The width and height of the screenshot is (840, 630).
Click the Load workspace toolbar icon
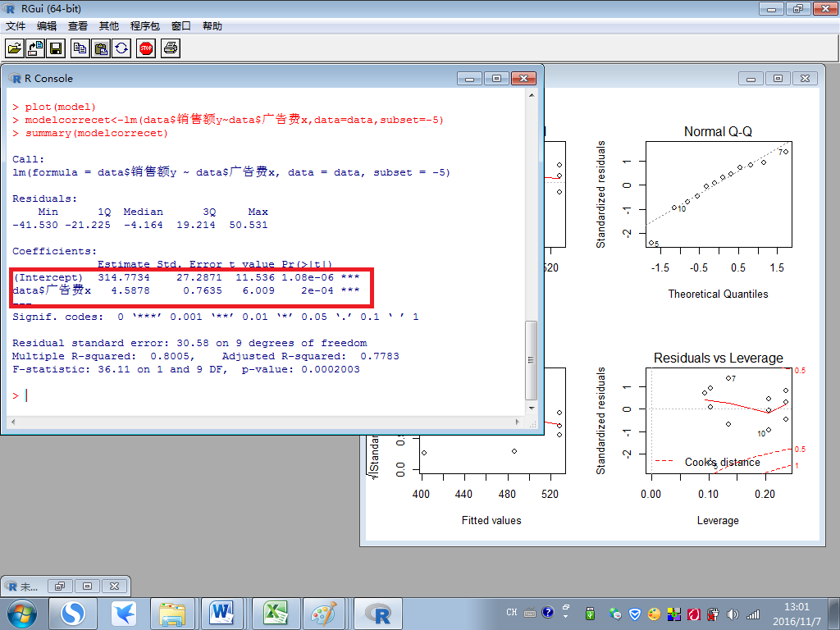tap(35, 48)
